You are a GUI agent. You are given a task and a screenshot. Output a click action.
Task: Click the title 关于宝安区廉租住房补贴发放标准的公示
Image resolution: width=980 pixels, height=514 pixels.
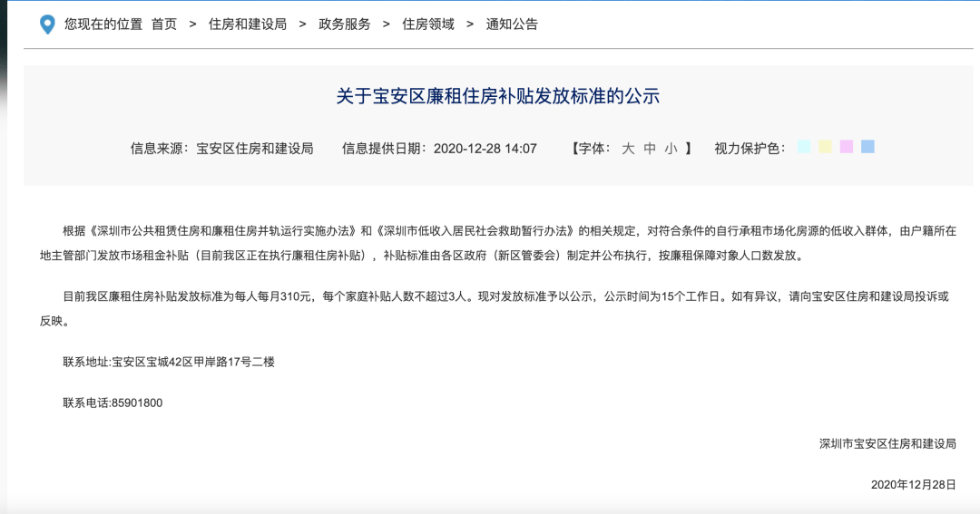498,96
